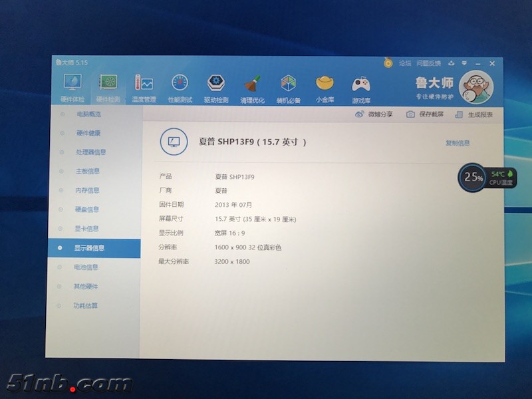Go to 显卡信息 in sidebar
The image size is (532, 399).
coord(87,229)
